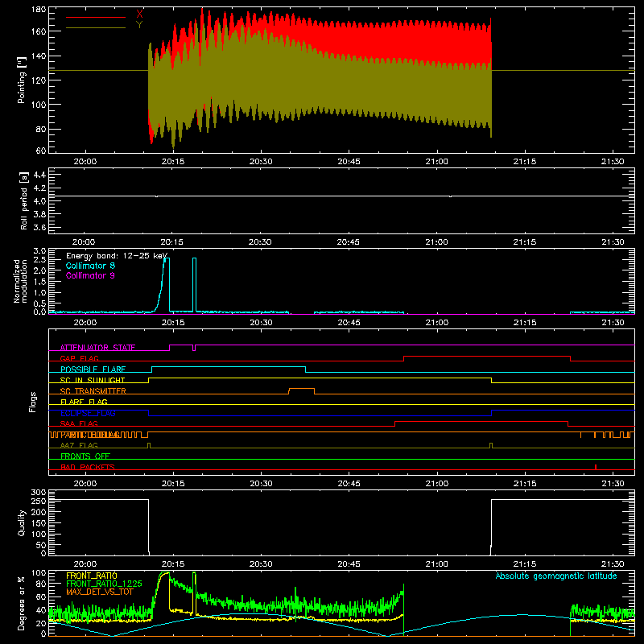This screenshot has width=644, height=644.
Task: Click the 'Roll period [s]' axis title
Action: click(x=24, y=200)
